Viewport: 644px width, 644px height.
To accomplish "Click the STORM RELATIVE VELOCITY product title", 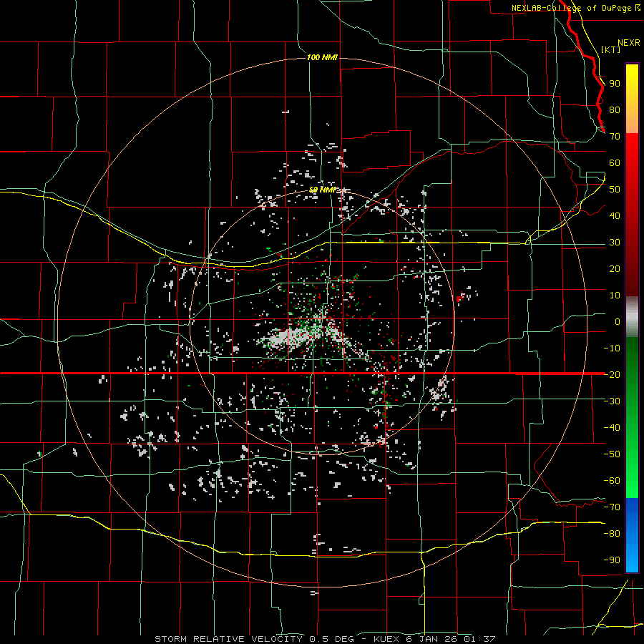I will coord(228,639).
